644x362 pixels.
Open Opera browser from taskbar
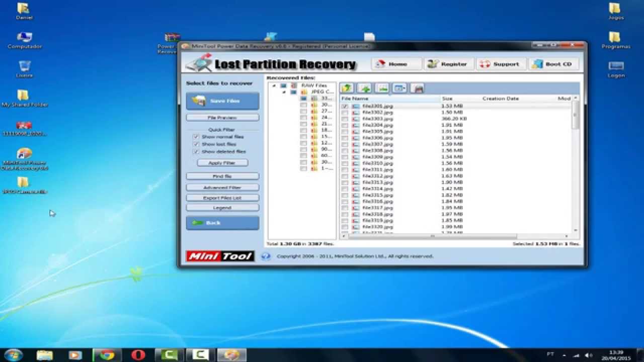click(x=138, y=355)
